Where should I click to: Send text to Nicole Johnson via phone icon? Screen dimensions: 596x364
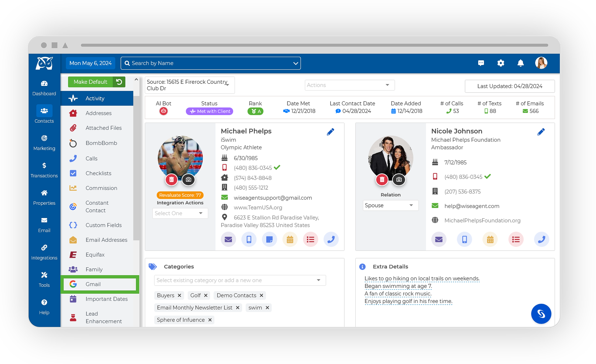coord(464,239)
